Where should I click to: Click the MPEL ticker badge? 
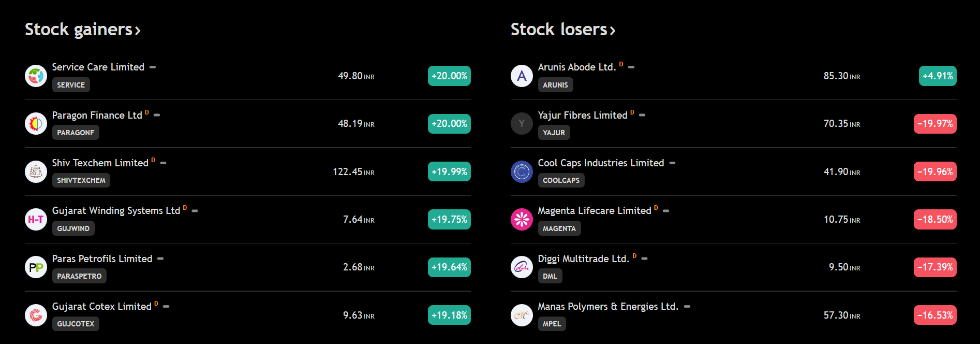552,324
